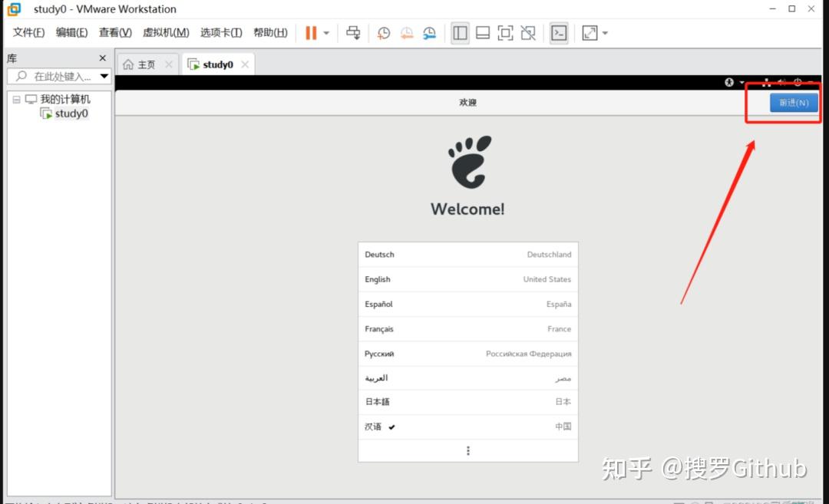The width and height of the screenshot is (829, 504).
Task: Close the 主页 tab
Action: pyautogui.click(x=169, y=64)
